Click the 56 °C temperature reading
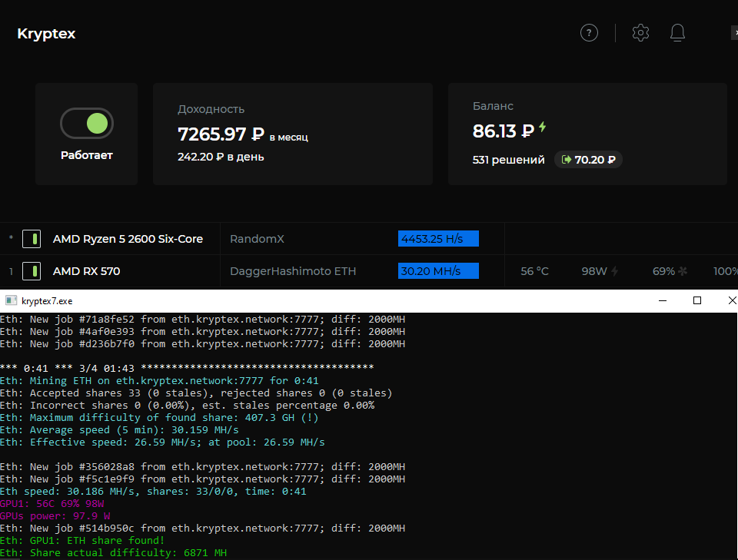The height and width of the screenshot is (560, 738). (535, 271)
